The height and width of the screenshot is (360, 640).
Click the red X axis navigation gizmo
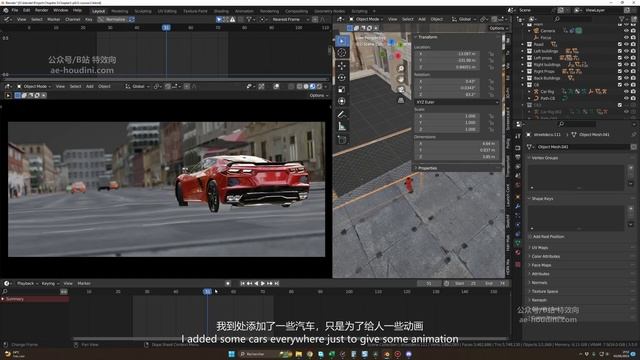pyautogui.click(x=399, y=56)
